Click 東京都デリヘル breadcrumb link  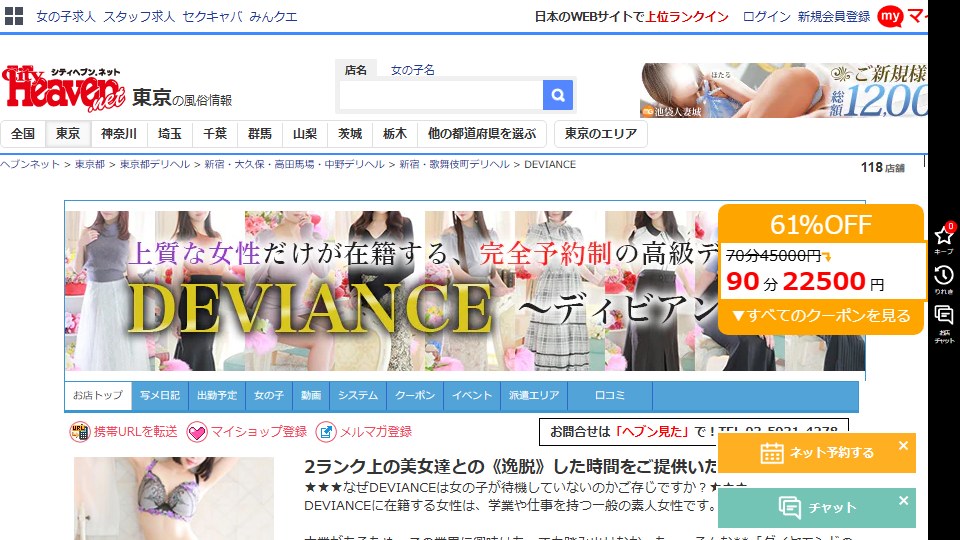[x=154, y=164]
